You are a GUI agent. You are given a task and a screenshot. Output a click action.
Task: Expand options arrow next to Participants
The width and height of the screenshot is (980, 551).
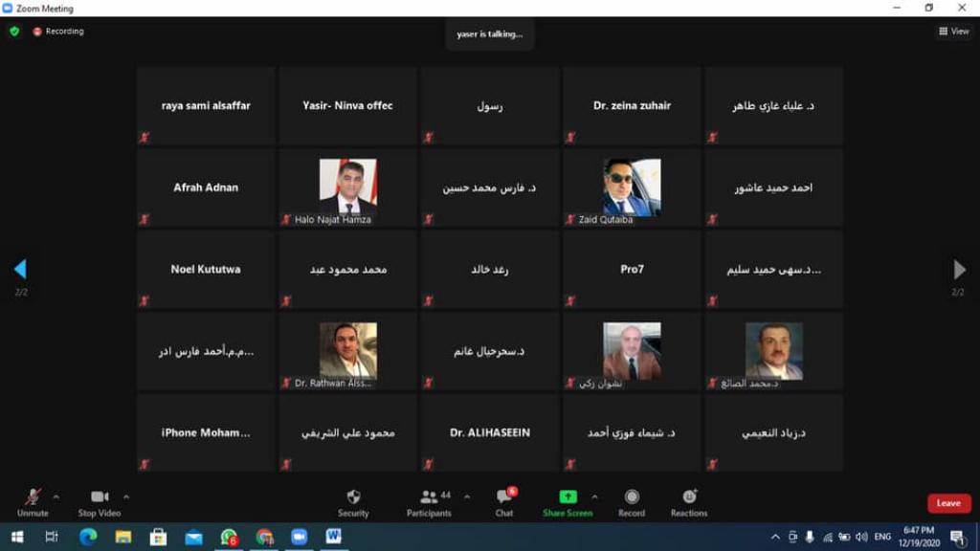(x=467, y=496)
